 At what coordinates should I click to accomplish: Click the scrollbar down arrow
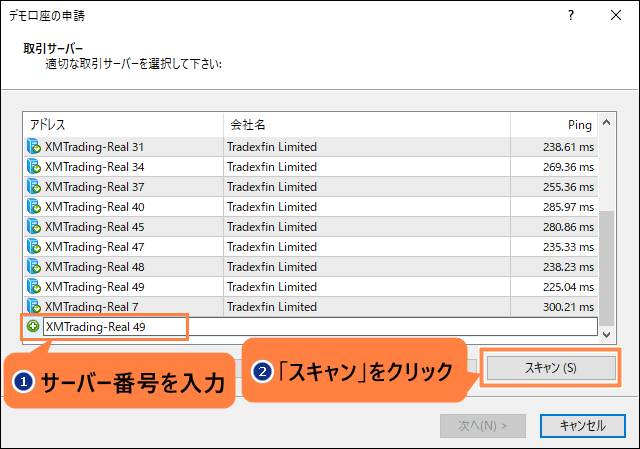tap(607, 335)
